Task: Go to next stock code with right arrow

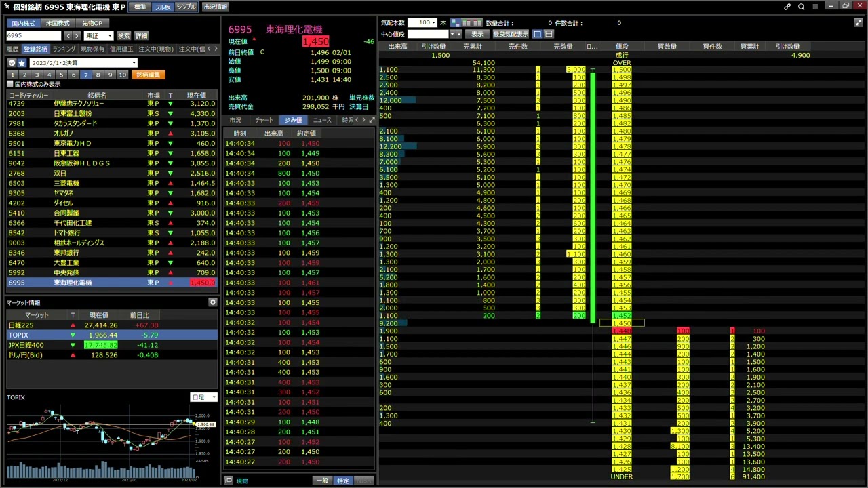Action: tap(77, 35)
